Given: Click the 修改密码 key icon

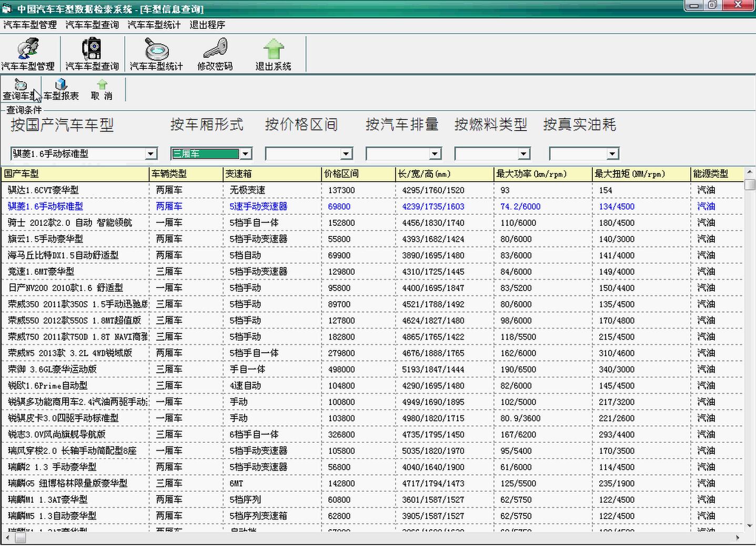Looking at the screenshot, I should [x=215, y=55].
